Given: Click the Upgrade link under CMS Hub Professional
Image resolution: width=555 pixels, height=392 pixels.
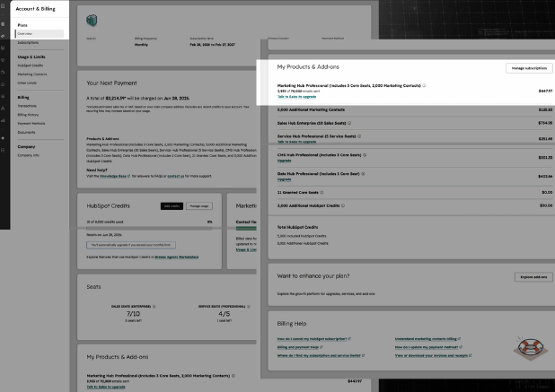Looking at the screenshot, I should coord(284,161).
